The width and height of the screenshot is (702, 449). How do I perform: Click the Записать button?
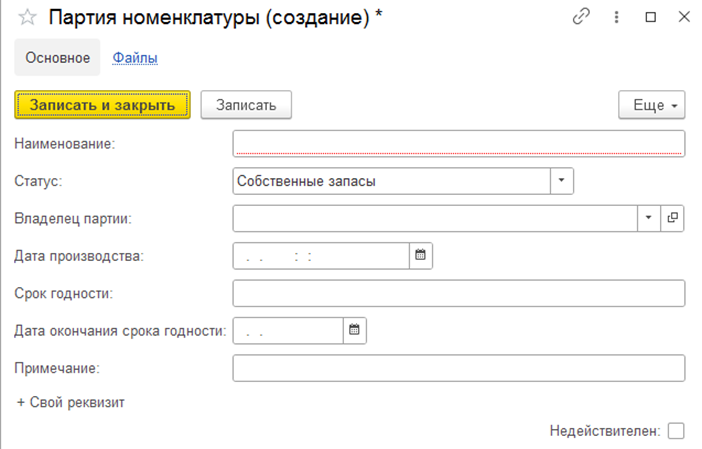[246, 105]
